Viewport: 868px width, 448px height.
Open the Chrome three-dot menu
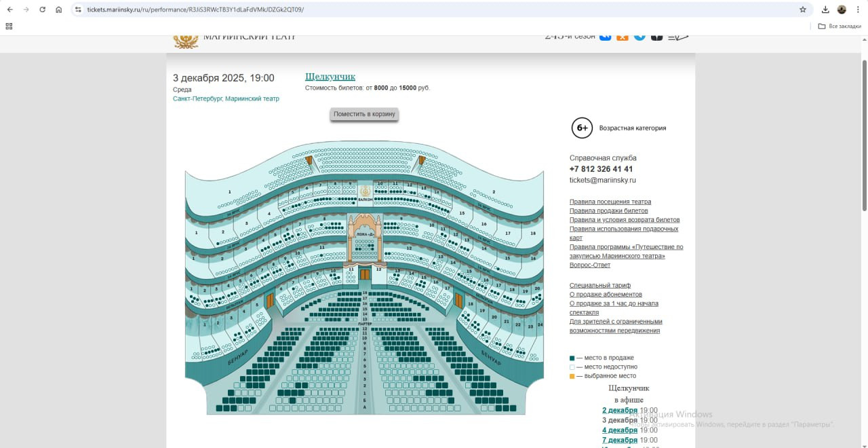[x=858, y=10]
